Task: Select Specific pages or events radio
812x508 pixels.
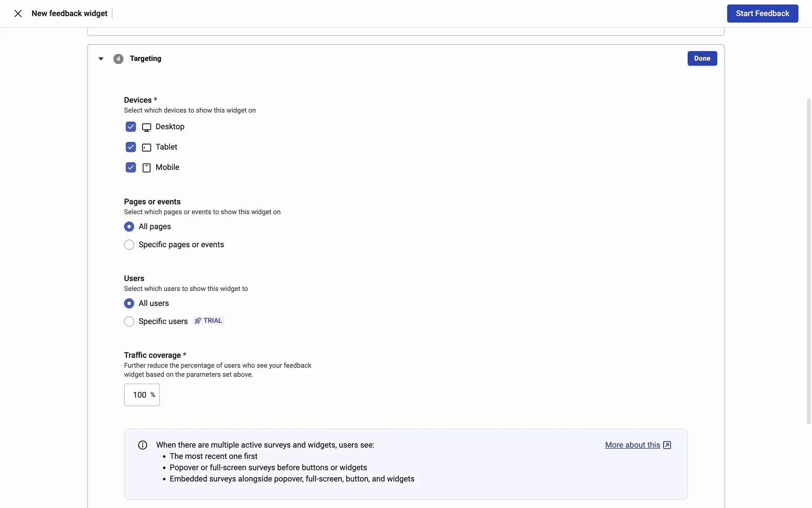Action: pos(129,245)
